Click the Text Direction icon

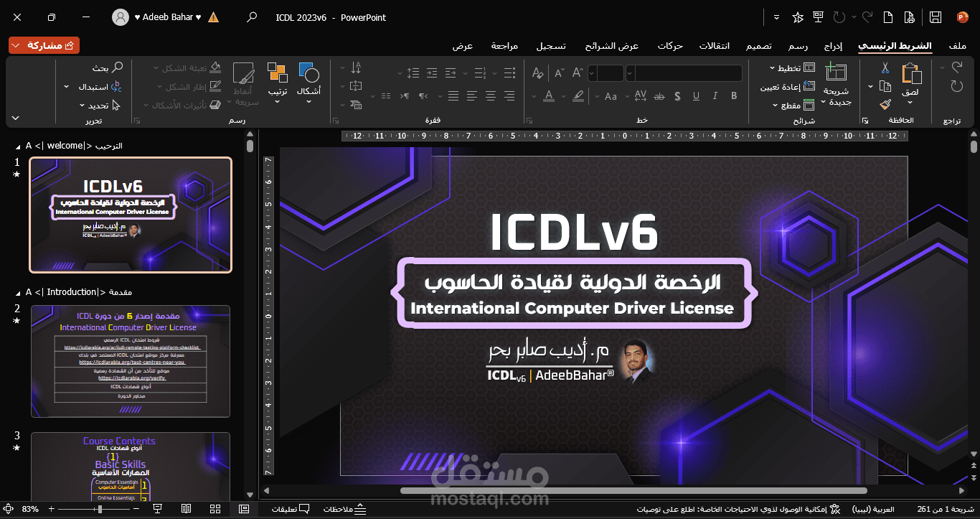click(x=356, y=68)
